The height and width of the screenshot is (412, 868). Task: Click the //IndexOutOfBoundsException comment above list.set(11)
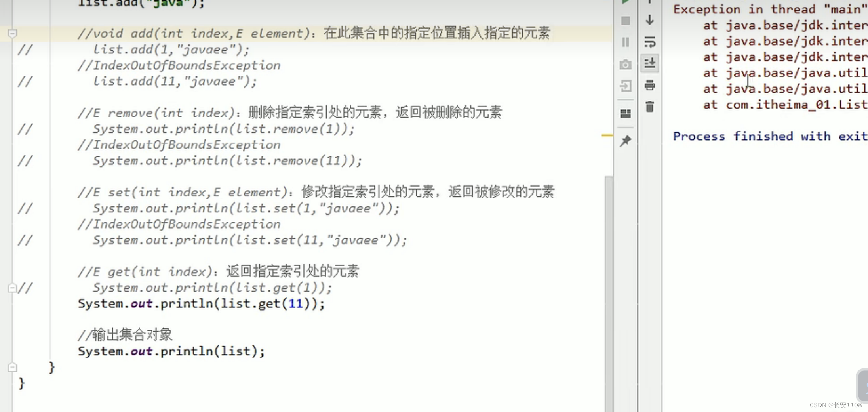click(x=179, y=224)
